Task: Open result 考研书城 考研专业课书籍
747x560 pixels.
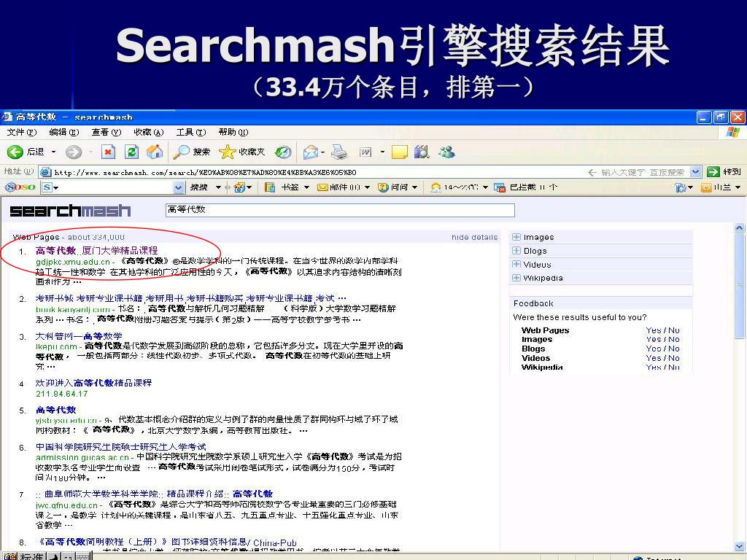Action: [190, 298]
